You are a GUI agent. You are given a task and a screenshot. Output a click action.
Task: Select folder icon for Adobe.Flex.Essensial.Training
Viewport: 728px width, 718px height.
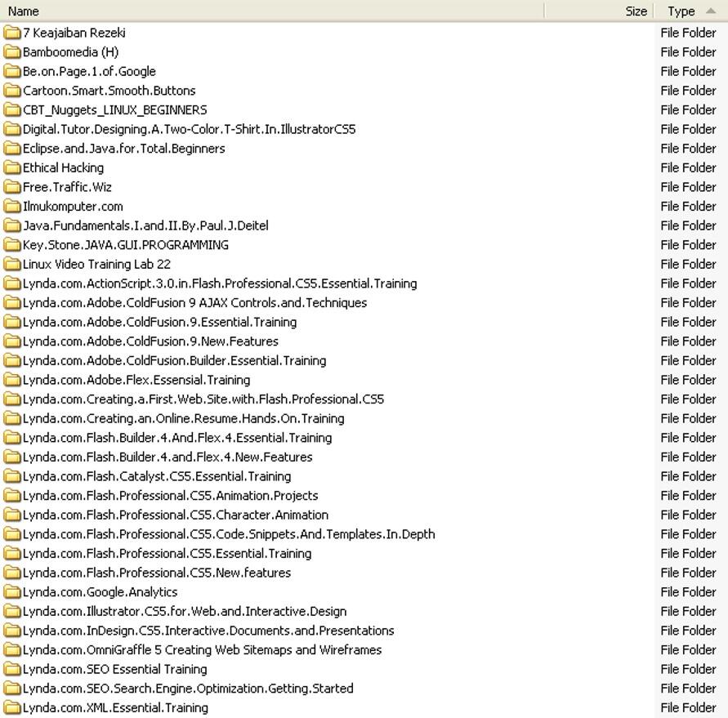click(12, 380)
